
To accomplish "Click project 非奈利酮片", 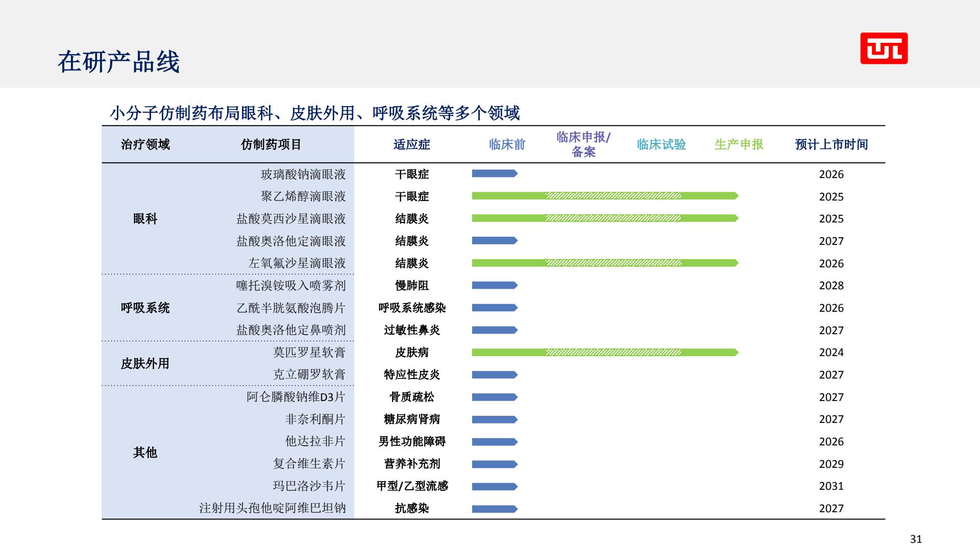I will tap(315, 419).
